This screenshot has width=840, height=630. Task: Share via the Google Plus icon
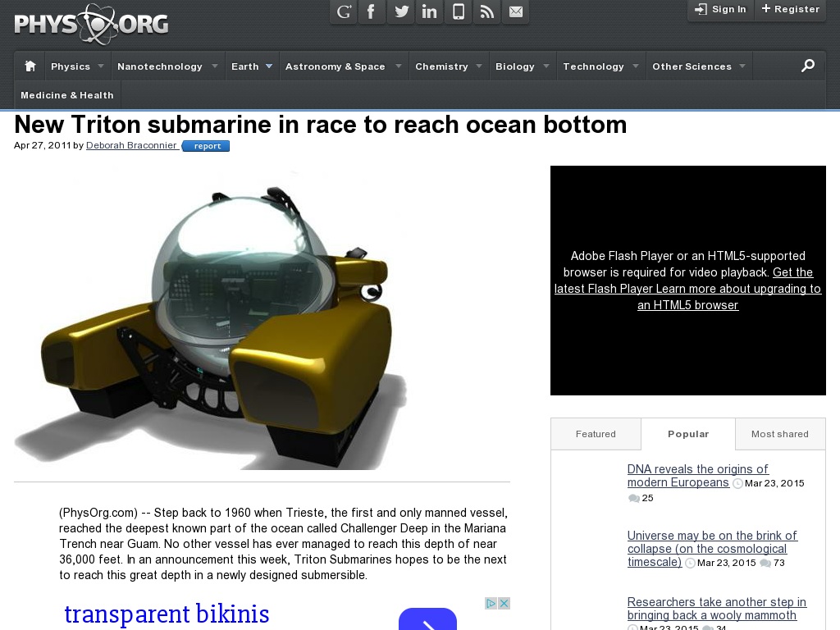[x=344, y=11]
